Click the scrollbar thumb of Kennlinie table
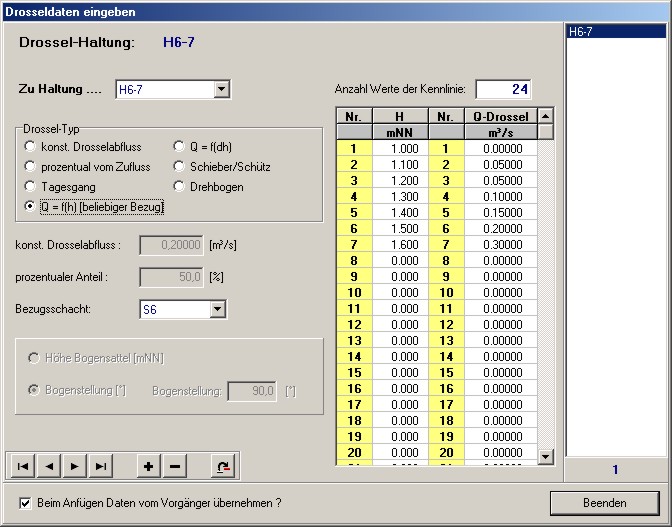 545,132
